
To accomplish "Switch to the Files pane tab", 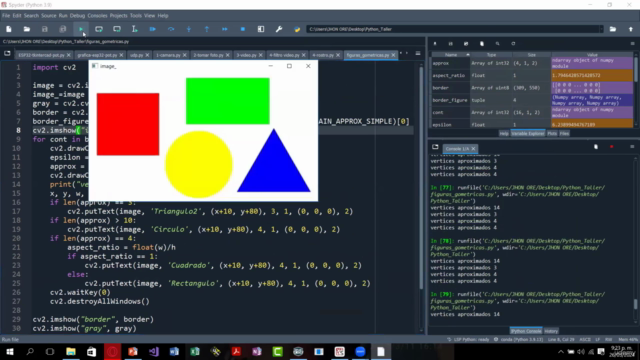I will pos(564,133).
